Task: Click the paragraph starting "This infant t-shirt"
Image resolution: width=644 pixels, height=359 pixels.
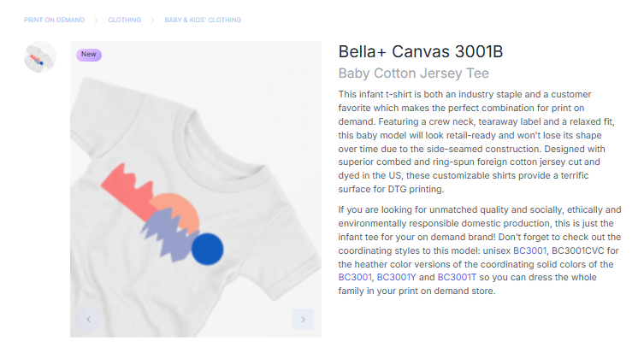Action: [480, 141]
